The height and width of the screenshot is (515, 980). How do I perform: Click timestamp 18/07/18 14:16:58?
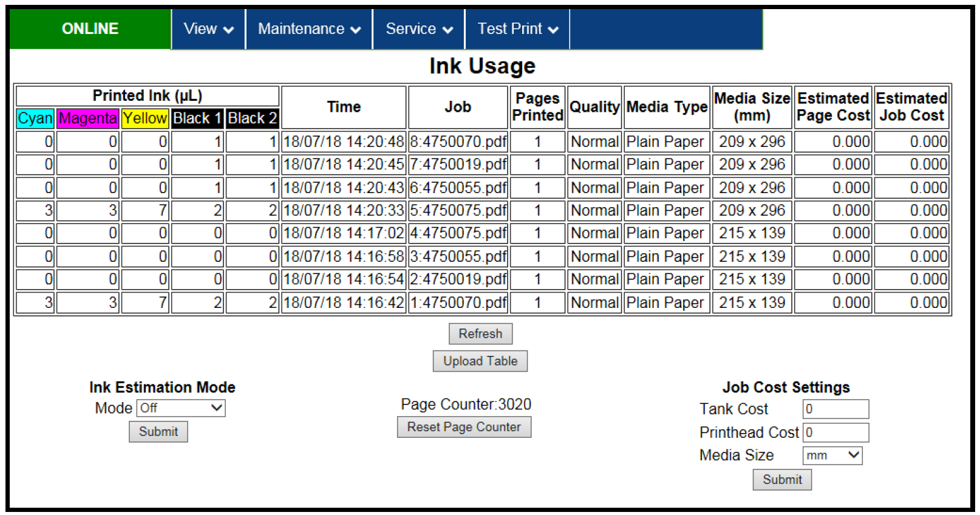point(344,256)
